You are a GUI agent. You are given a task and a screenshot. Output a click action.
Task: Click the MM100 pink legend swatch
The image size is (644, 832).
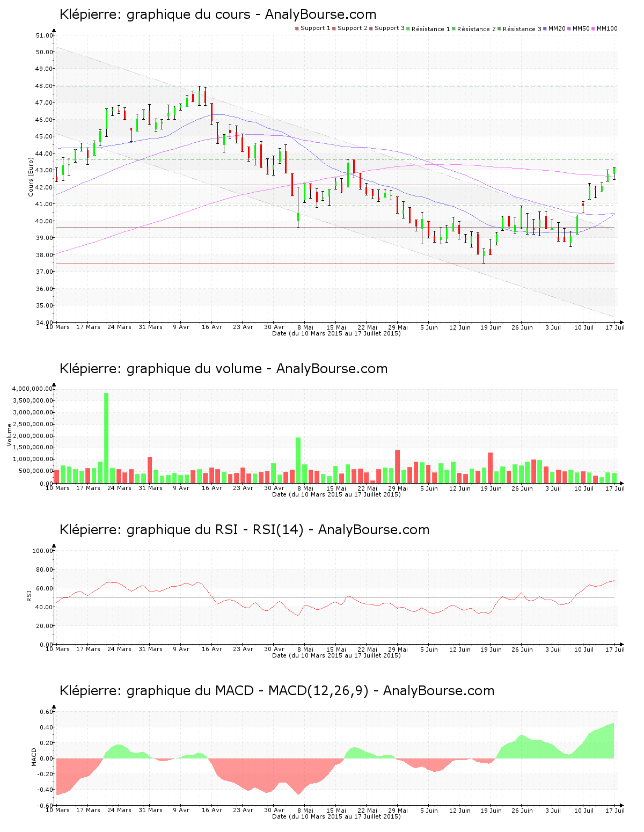pyautogui.click(x=594, y=28)
